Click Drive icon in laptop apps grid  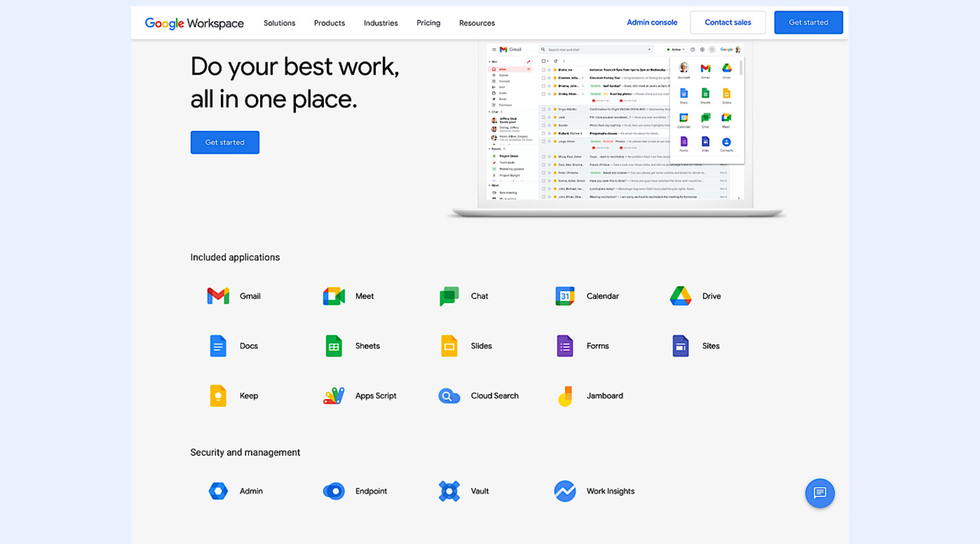click(x=727, y=68)
